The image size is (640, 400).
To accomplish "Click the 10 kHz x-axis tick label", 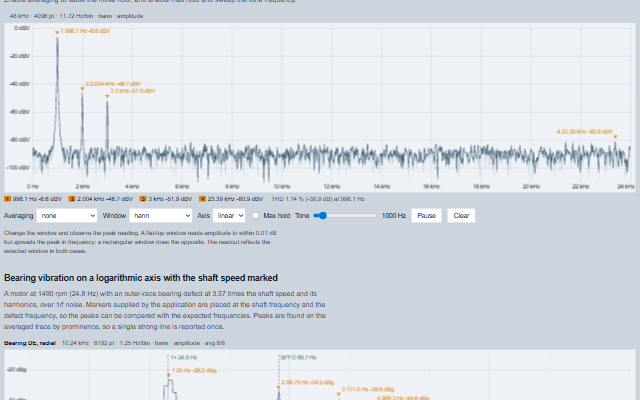I will pos(282,187).
